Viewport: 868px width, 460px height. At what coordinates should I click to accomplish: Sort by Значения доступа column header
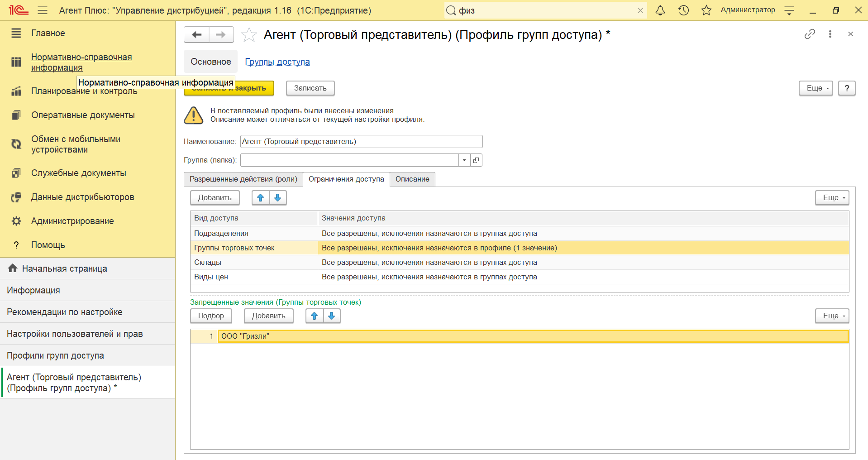[583, 218]
